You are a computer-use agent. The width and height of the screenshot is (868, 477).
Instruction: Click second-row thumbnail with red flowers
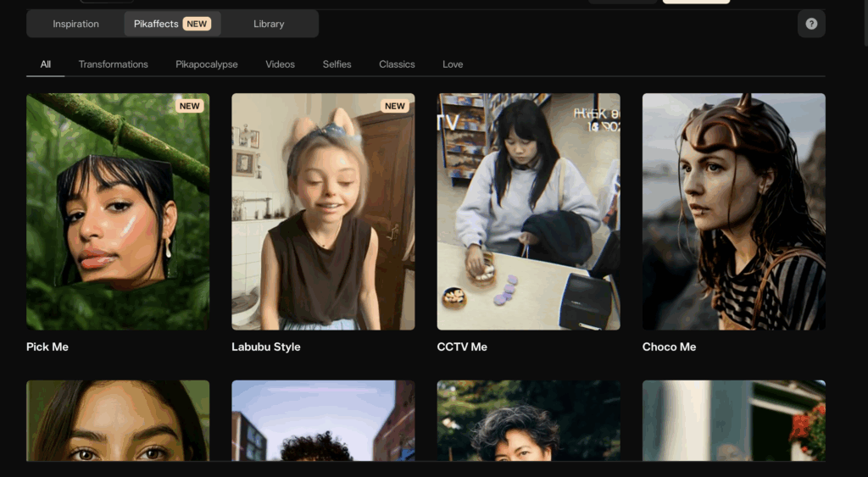[x=733, y=421]
